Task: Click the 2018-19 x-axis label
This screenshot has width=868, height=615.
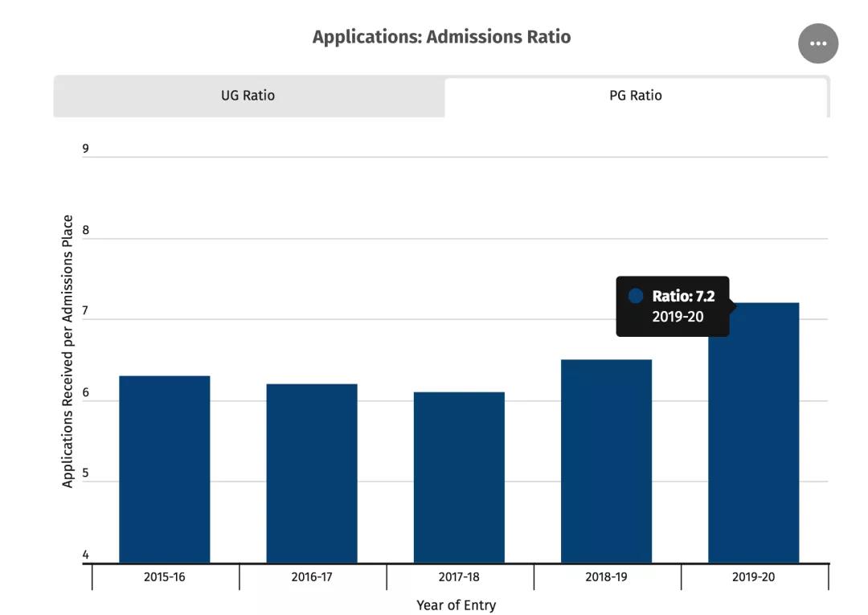Action: pos(606,577)
